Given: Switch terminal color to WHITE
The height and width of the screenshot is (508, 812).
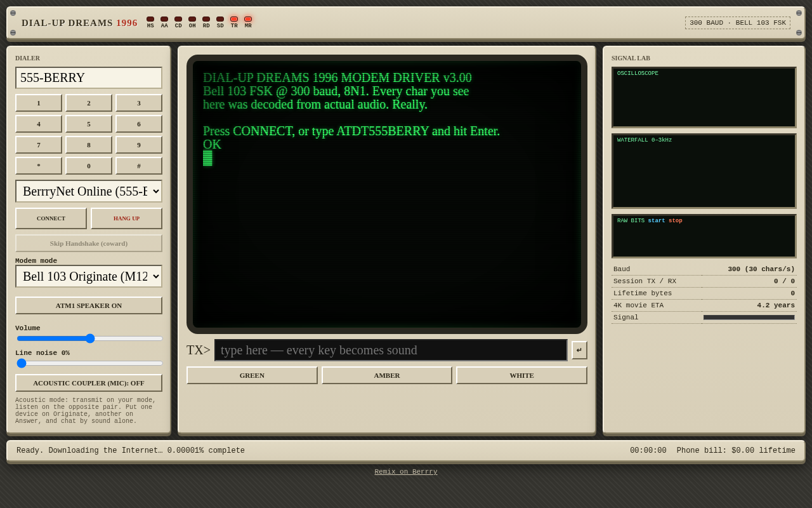Looking at the screenshot, I should (521, 375).
